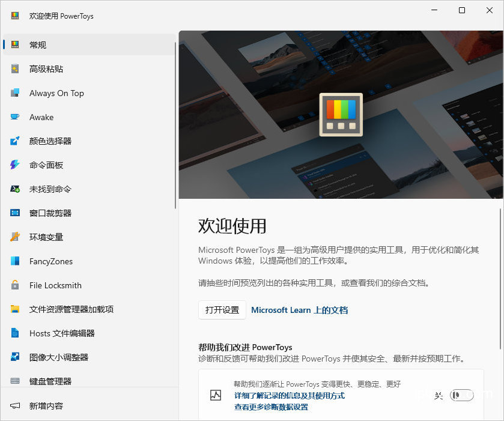
Task: Click the 打开设置 button
Action: 222,310
